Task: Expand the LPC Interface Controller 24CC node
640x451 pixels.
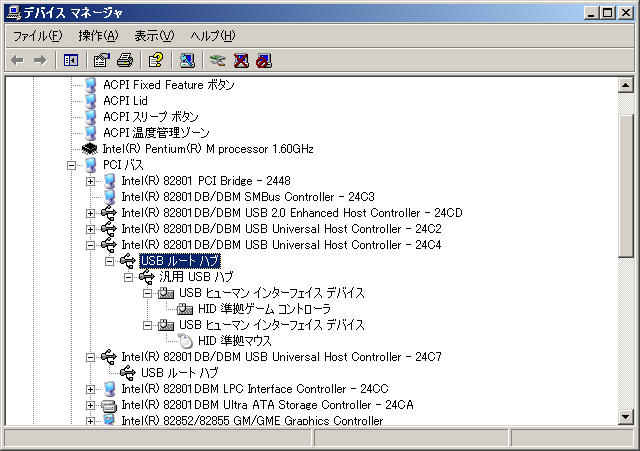Action: click(90, 389)
